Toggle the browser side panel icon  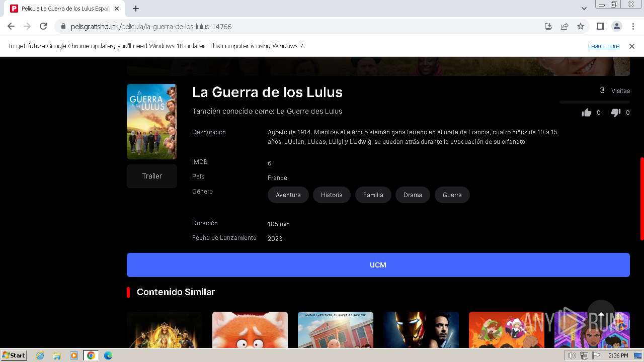[x=600, y=26]
